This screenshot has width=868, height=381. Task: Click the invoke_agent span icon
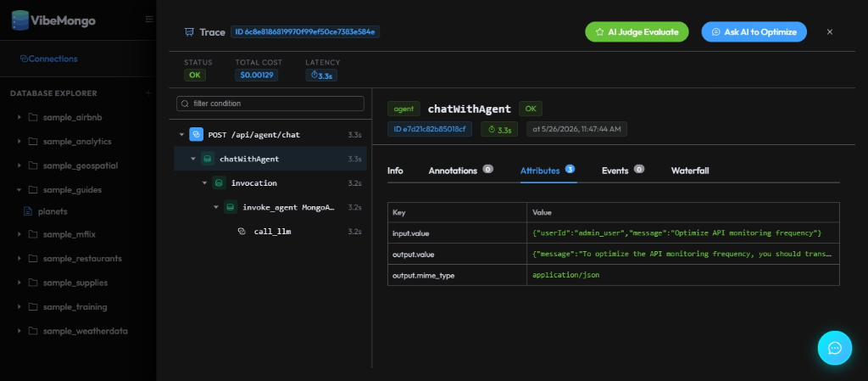[231, 207]
